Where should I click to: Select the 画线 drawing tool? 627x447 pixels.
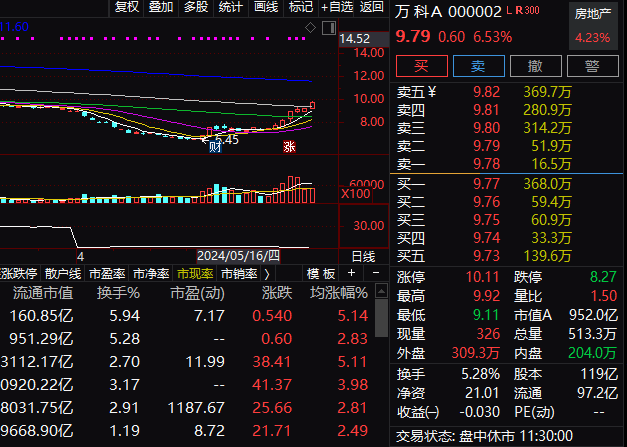coord(266,7)
